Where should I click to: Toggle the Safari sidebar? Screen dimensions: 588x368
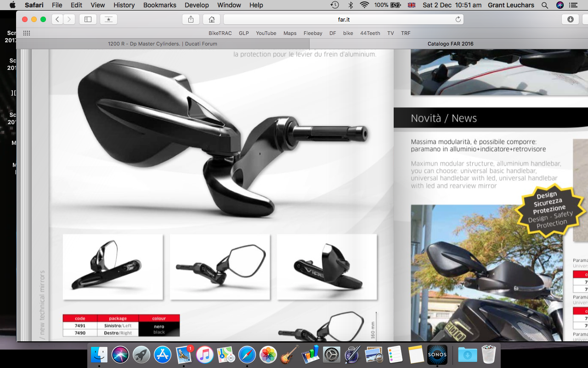[x=88, y=19]
